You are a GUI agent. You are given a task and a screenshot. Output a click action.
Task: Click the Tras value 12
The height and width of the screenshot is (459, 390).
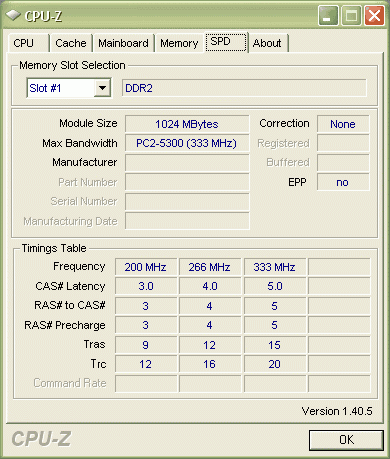(210, 345)
